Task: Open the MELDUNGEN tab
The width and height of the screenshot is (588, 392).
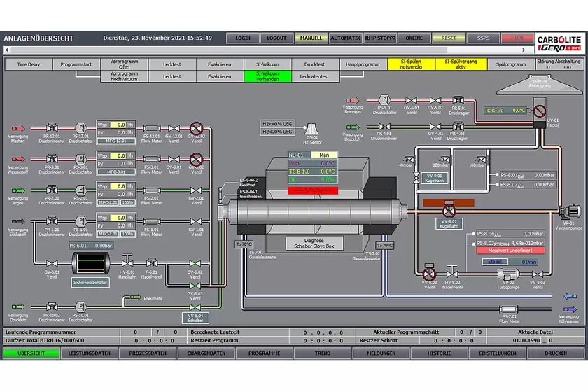Action: pyautogui.click(x=381, y=353)
